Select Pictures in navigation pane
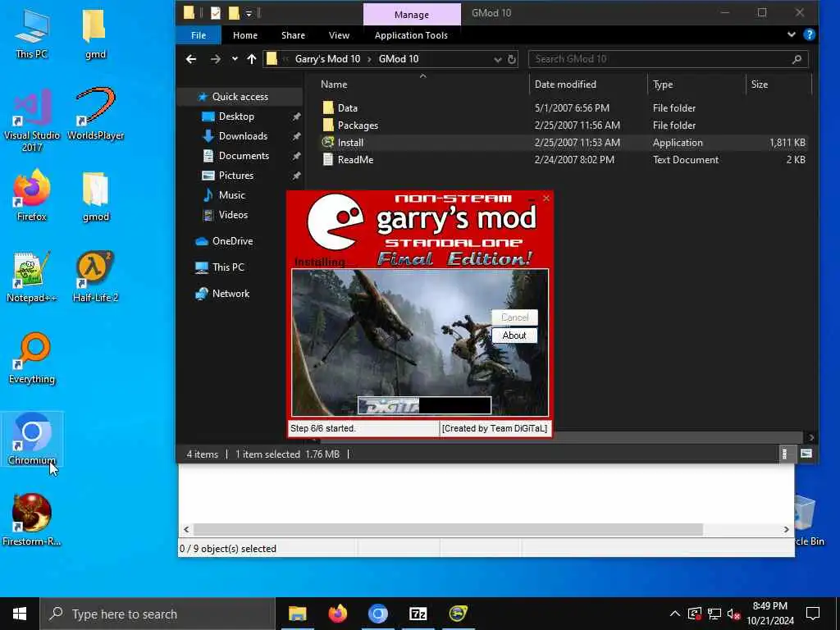 pyautogui.click(x=235, y=176)
